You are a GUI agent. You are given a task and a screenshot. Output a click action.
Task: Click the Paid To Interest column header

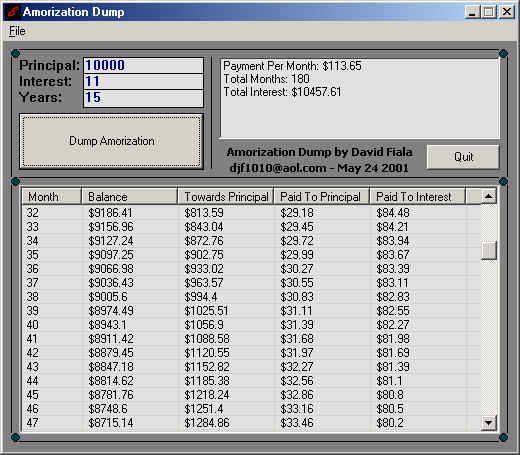pyautogui.click(x=417, y=197)
